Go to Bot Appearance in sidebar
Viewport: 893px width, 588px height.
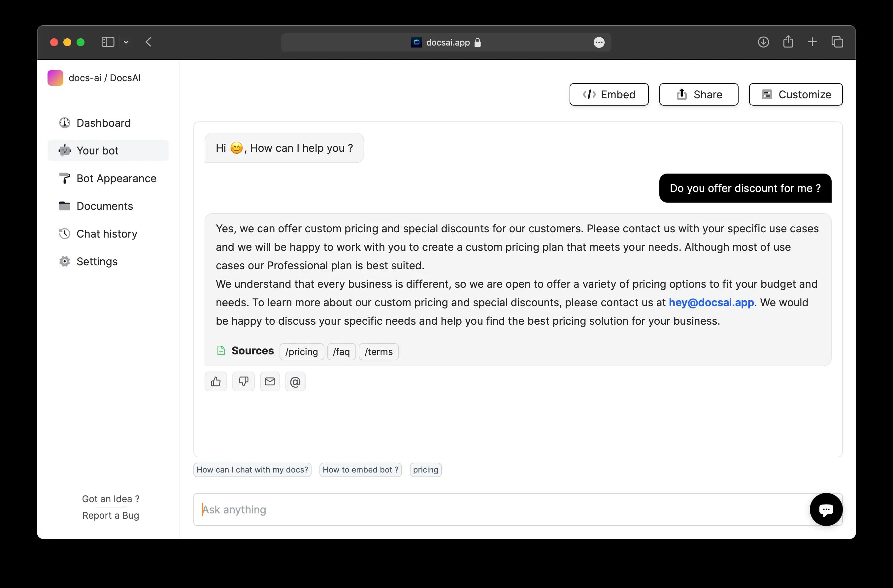point(116,178)
